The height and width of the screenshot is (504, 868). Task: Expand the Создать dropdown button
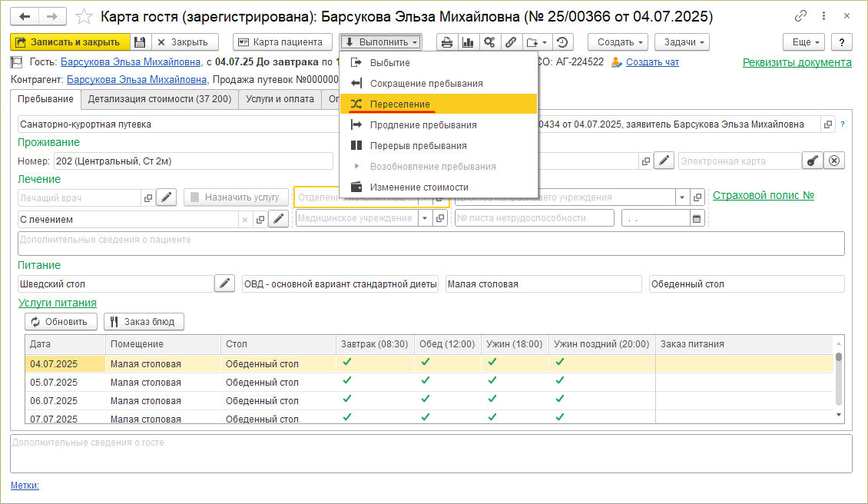(618, 42)
